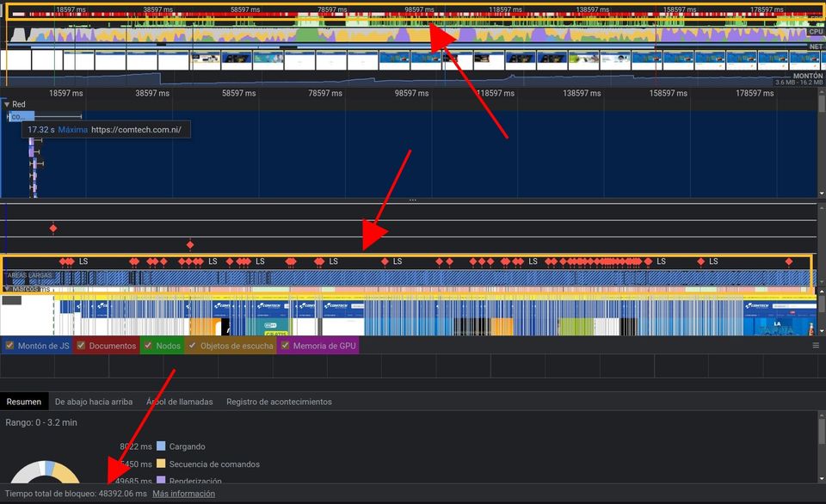Toggle the Memoria de GPU checkbox

coord(285,346)
